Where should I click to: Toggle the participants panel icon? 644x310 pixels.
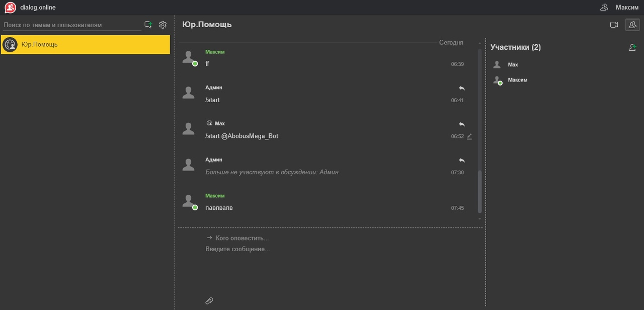(632, 25)
